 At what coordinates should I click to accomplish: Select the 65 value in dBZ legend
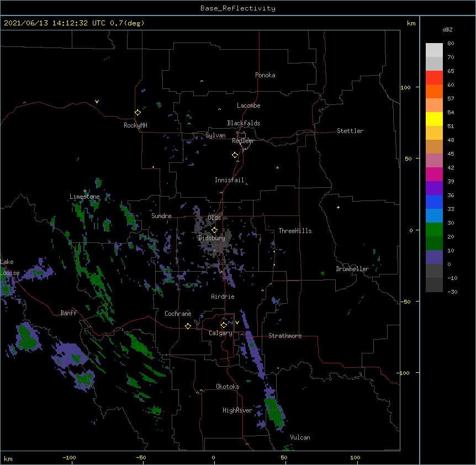451,71
